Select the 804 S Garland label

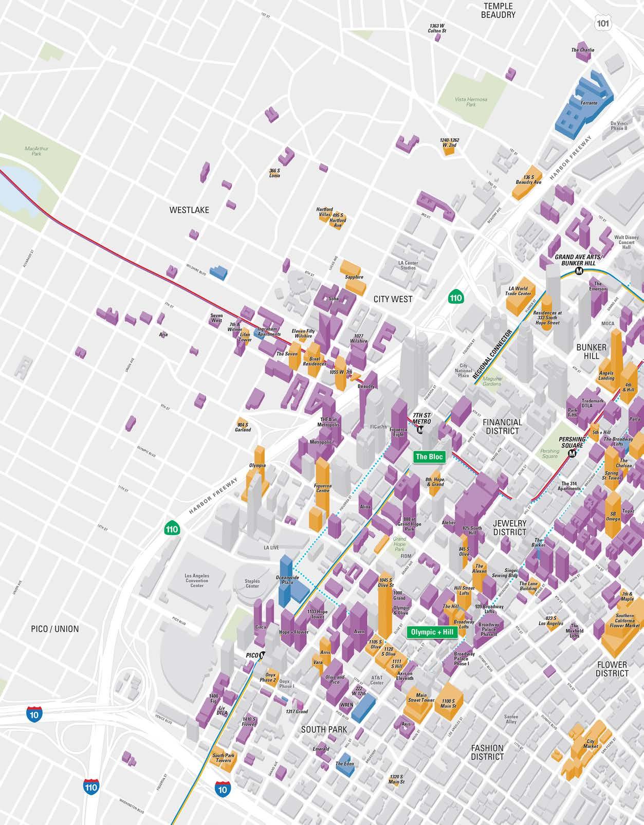tap(243, 427)
